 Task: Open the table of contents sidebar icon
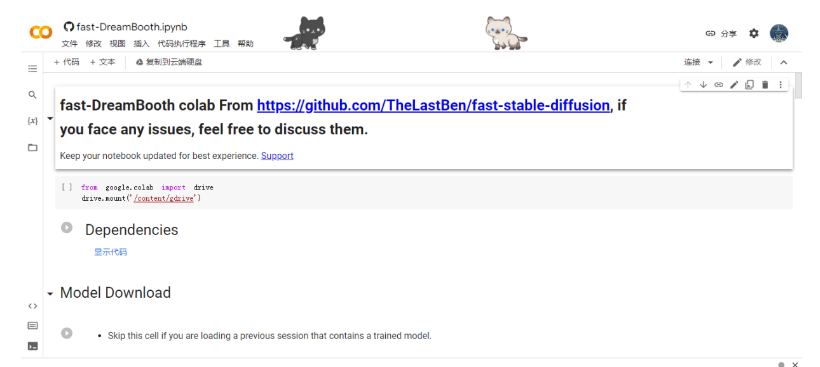tap(32, 68)
